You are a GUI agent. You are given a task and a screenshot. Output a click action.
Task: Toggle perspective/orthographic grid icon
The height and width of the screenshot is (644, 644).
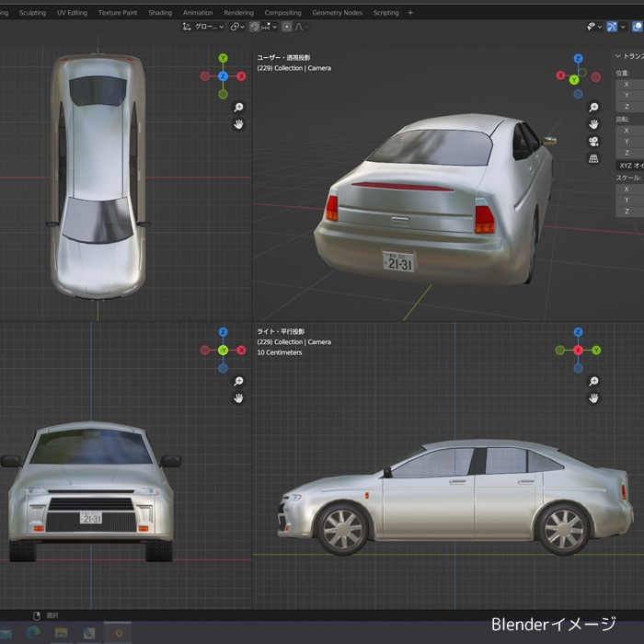593,158
